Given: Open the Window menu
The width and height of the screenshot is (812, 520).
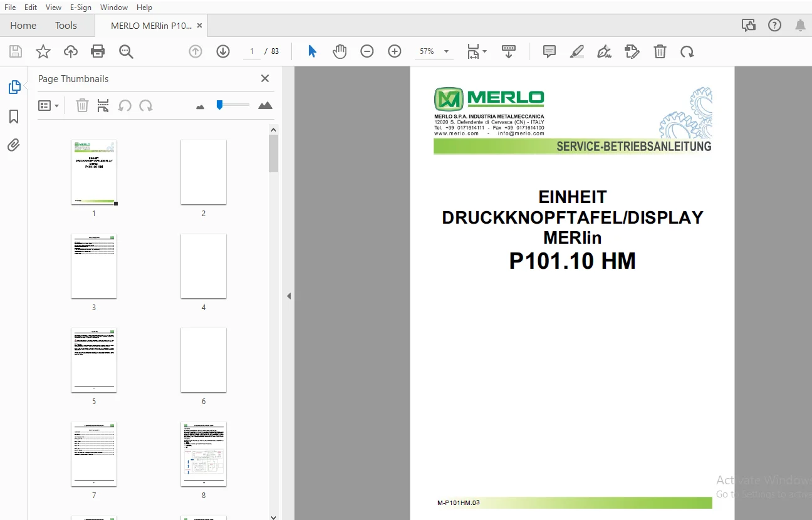Looking at the screenshot, I should coord(114,8).
